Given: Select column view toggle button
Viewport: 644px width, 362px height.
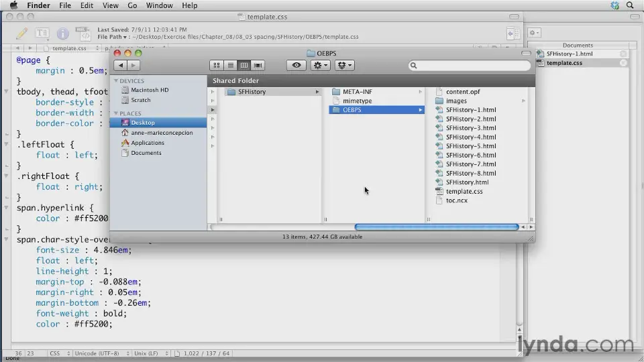Looking at the screenshot, I should click(244, 65).
